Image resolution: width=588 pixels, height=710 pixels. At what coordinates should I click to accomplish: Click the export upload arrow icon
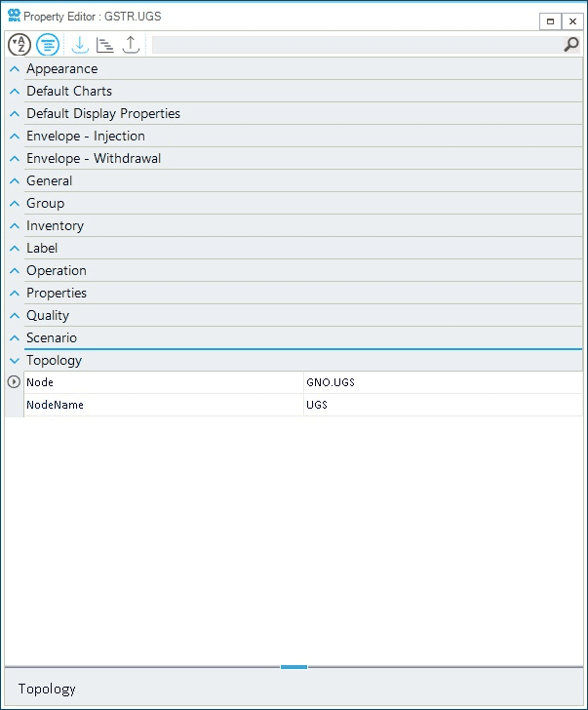(x=131, y=45)
